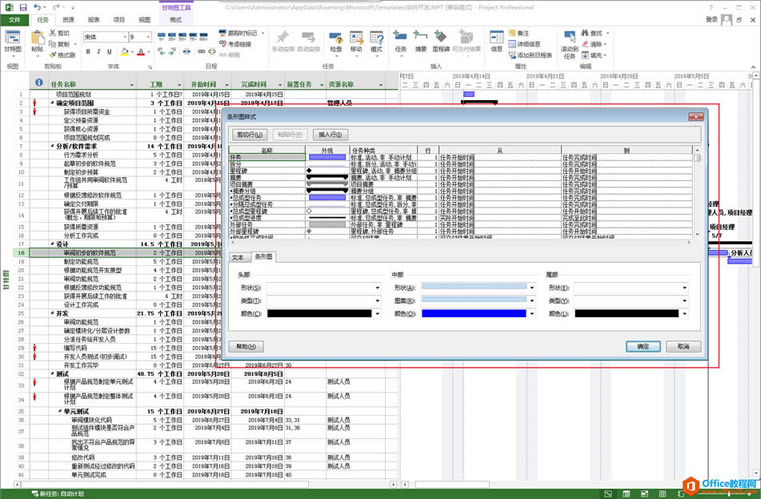Collapse the 确定项目范围 summary task
This screenshot has width=761, height=499.
pyautogui.click(x=51, y=103)
